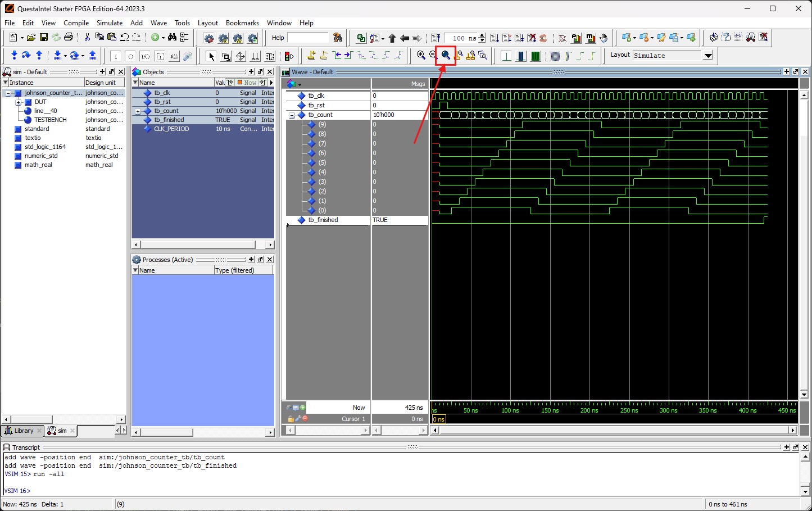Enable Two Cursor mode tool
The height and width of the screenshot is (511, 812).
pyautogui.click(x=255, y=56)
